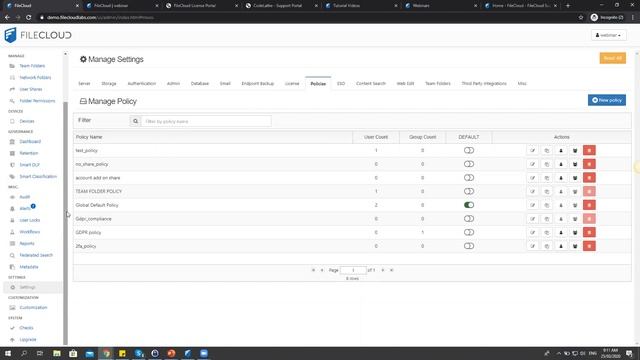Image resolution: width=640 pixels, height=360 pixels.
Task: Open Smart DLP in sidebar
Action: point(29,165)
